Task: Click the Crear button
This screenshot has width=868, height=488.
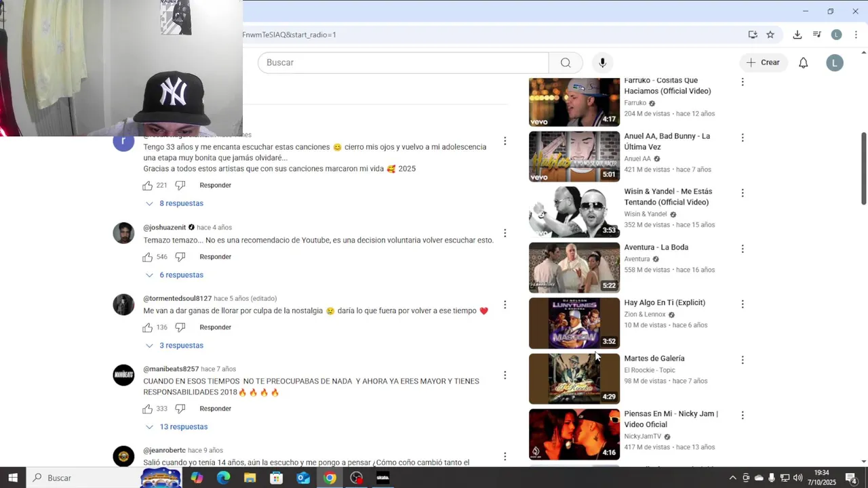Action: pos(764,62)
